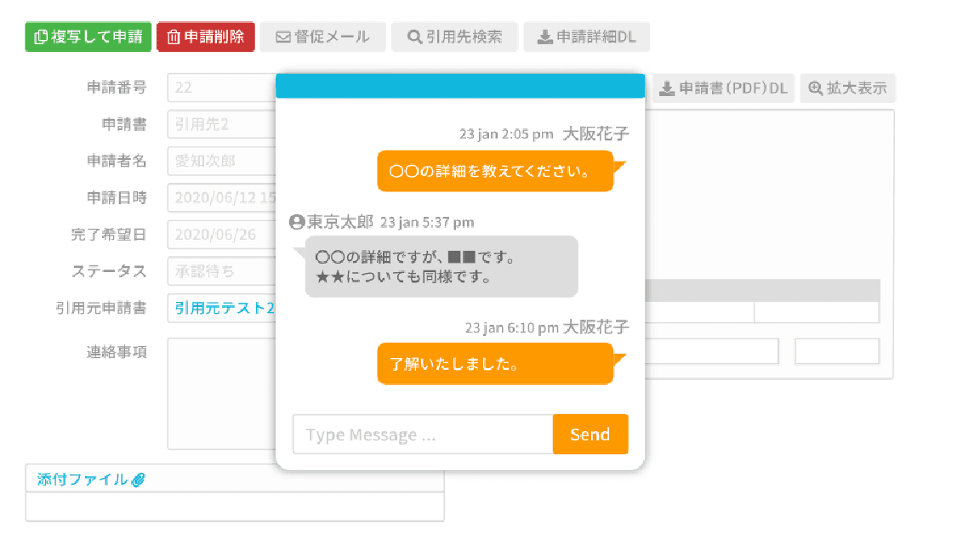980x551 pixels.
Task: Select the orange 了解いたしました message bubble
Action: [495, 365]
